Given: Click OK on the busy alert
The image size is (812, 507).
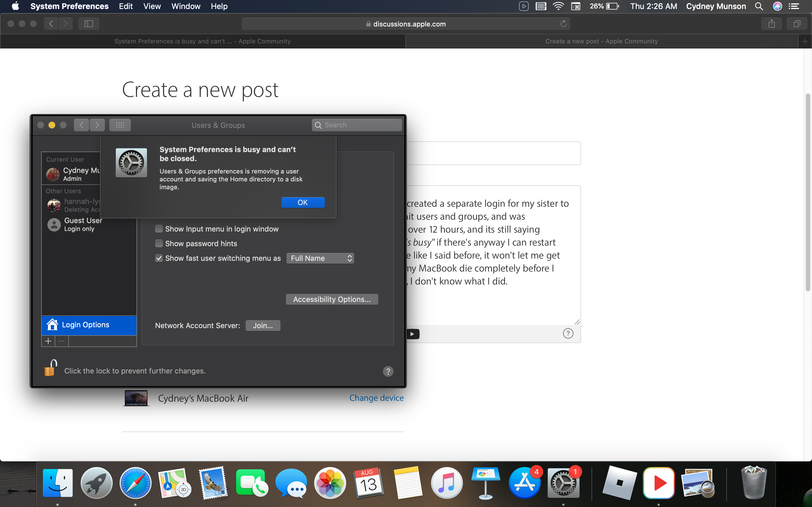Looking at the screenshot, I should [x=303, y=203].
